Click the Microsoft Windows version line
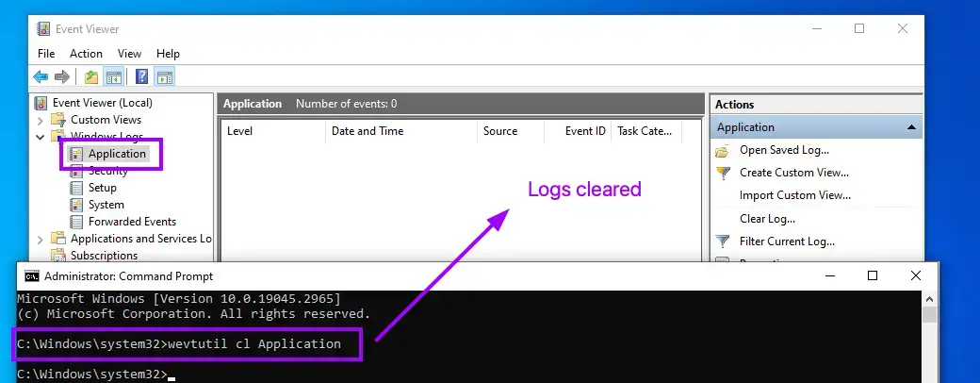 pos(179,298)
